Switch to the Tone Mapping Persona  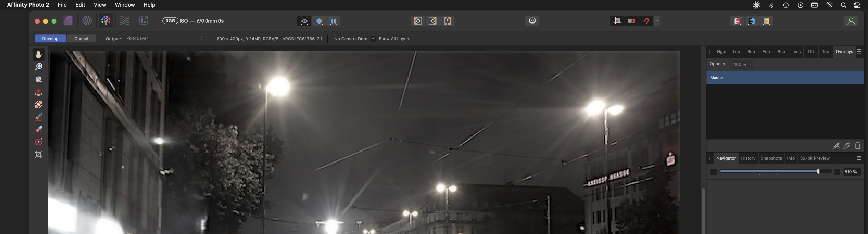(x=125, y=21)
